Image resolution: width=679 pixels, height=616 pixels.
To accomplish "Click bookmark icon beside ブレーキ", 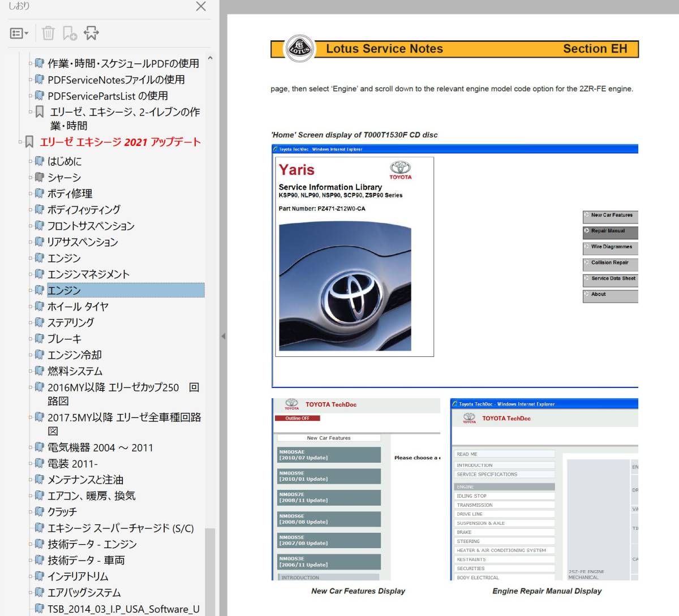I will pyautogui.click(x=40, y=338).
